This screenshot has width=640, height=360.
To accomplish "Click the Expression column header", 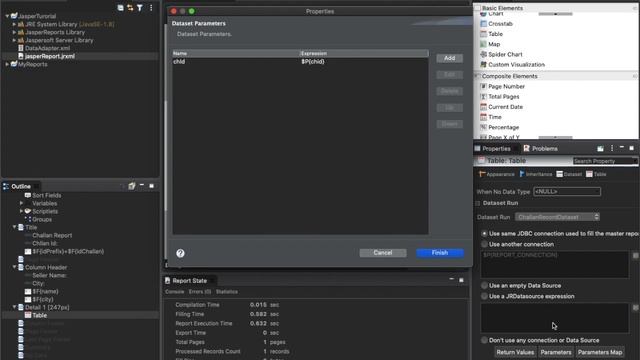I will click(364, 53).
